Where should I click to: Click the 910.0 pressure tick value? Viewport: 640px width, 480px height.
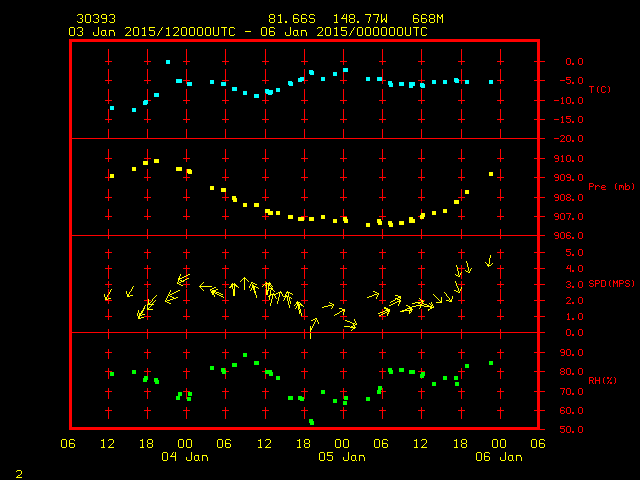[x=569, y=158]
